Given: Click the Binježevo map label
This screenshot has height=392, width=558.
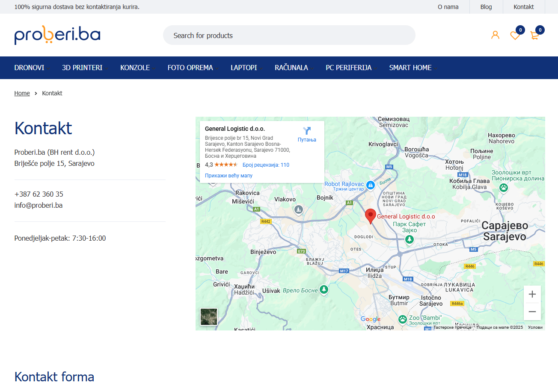Looking at the screenshot, I should click(x=263, y=252).
